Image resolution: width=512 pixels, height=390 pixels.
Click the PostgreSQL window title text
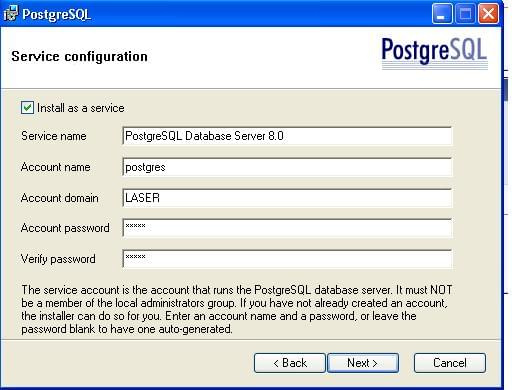[x=56, y=14]
